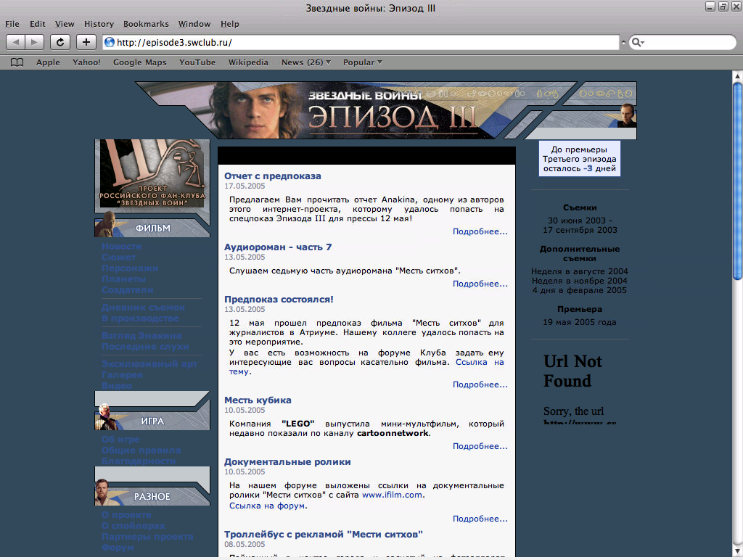The height and width of the screenshot is (560, 743).
Task: Open the Apple bookmark
Action: click(49, 62)
